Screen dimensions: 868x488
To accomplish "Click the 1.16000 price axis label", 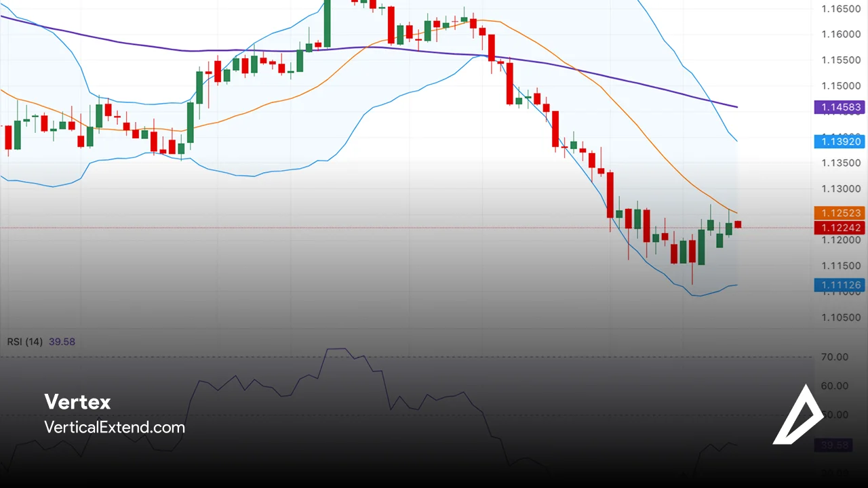I will coord(841,35).
